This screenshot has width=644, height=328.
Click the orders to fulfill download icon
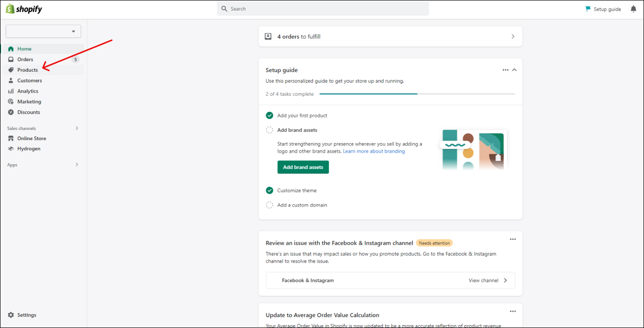(268, 37)
